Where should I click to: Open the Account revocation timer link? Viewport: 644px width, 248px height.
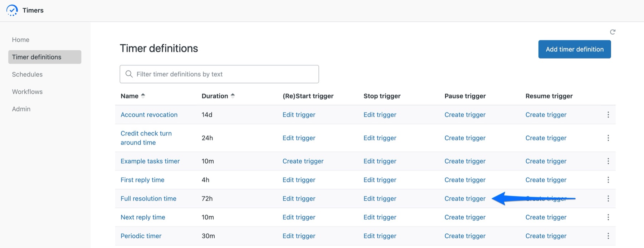click(x=149, y=115)
